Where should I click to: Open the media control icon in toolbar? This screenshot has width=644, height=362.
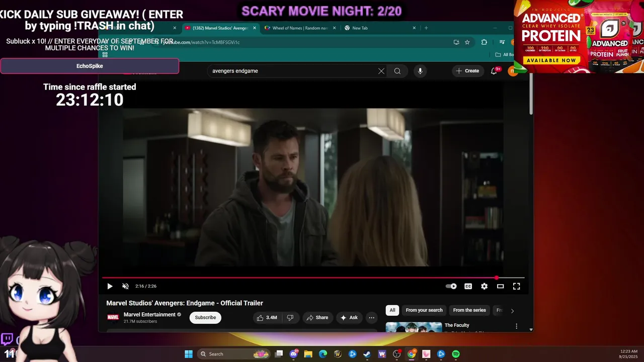click(x=502, y=42)
